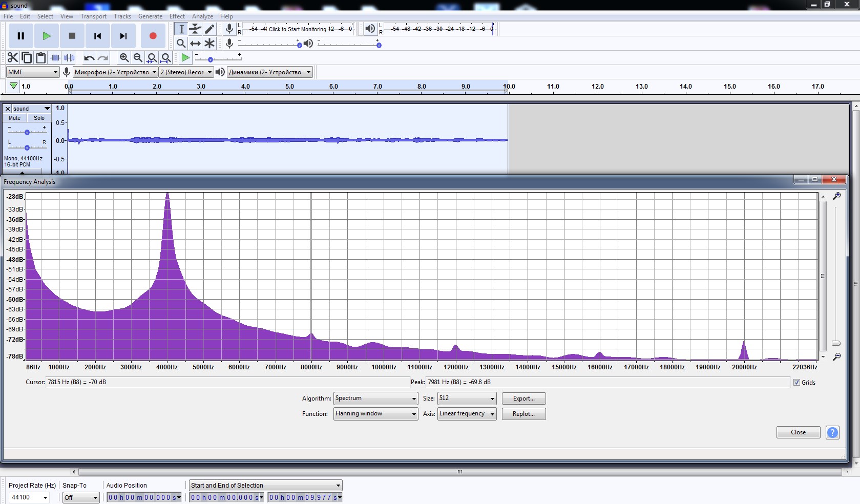The image size is (860, 504).
Task: Zoom out the frequency plot vertically
Action: click(x=836, y=356)
